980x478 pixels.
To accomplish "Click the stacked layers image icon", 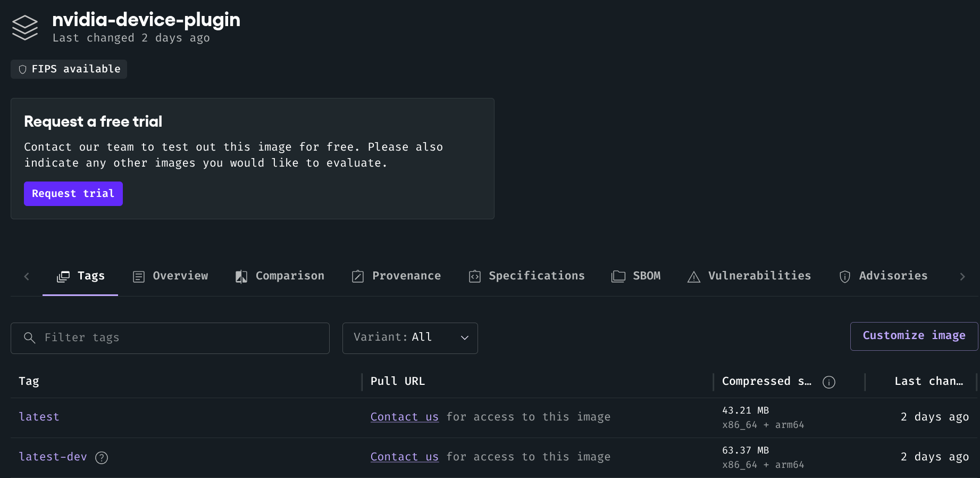I will point(25,28).
